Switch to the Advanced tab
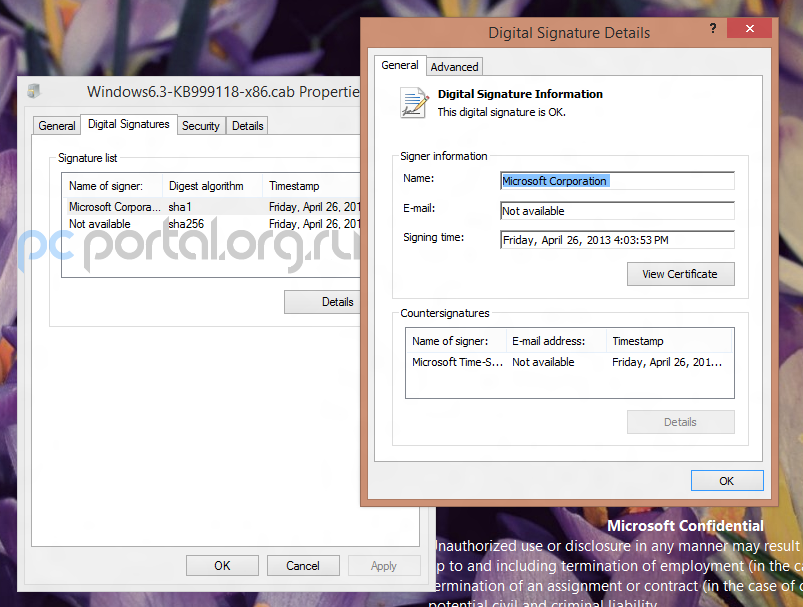The width and height of the screenshot is (803, 607). click(454, 67)
